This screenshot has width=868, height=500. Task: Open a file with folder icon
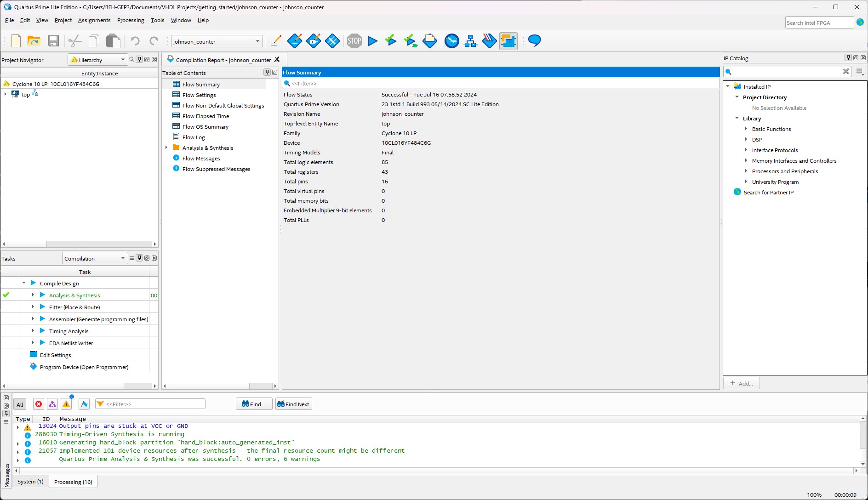point(34,41)
